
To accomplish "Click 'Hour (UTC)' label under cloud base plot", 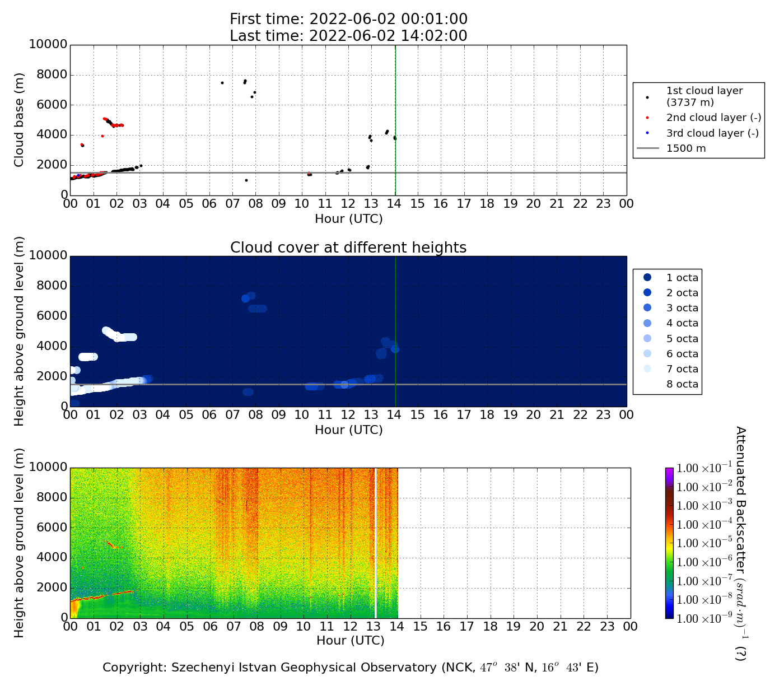I will pyautogui.click(x=349, y=219).
